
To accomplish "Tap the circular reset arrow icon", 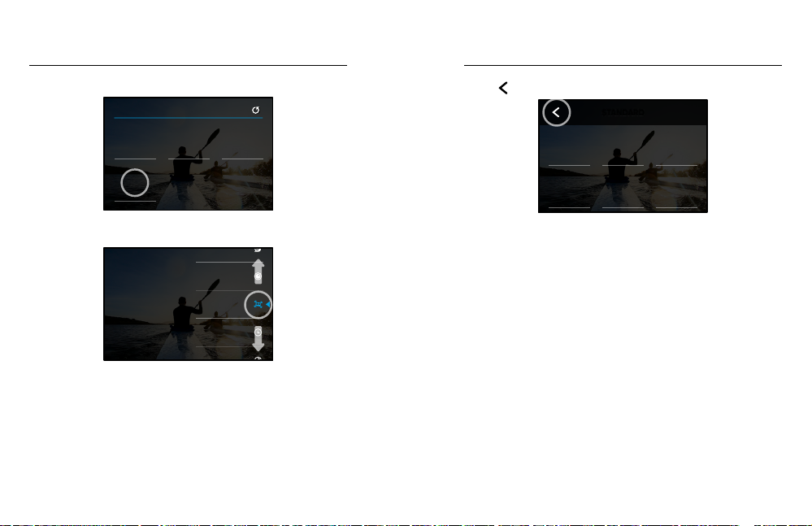I will [x=255, y=111].
